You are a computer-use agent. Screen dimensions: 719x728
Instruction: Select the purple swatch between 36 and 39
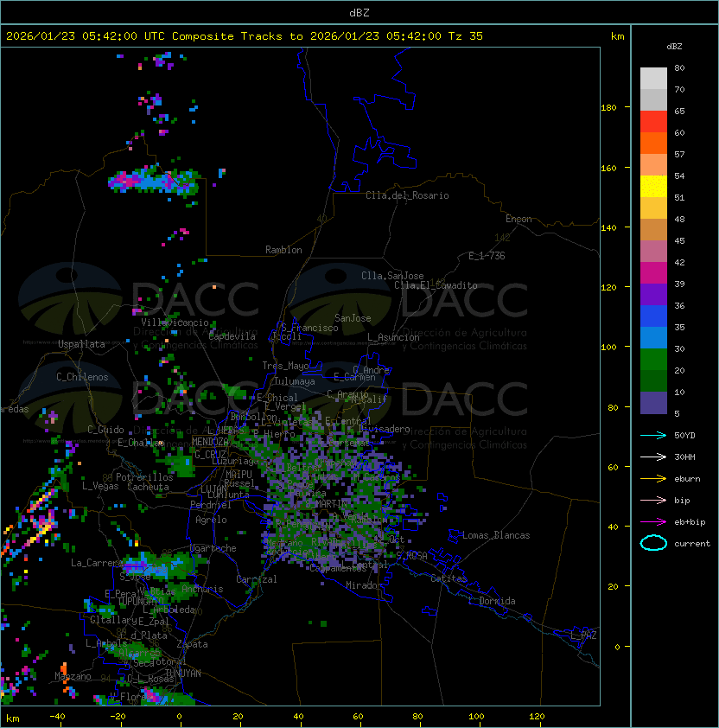(653, 295)
